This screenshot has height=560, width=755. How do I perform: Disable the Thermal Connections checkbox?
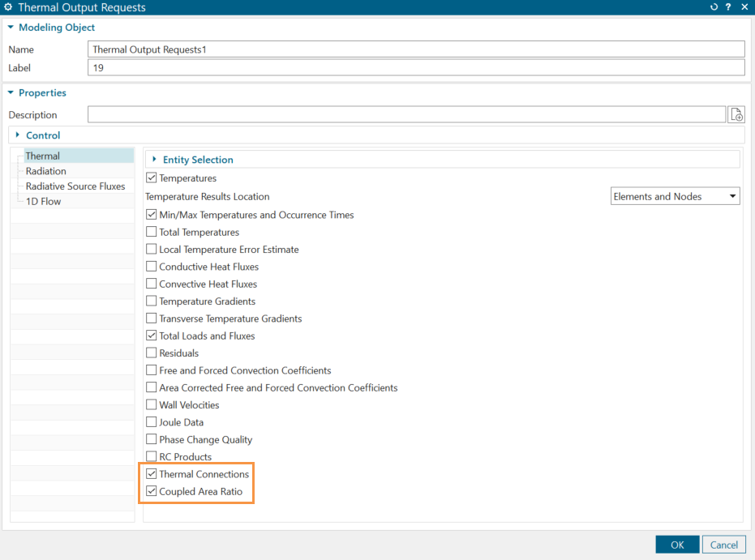(152, 474)
